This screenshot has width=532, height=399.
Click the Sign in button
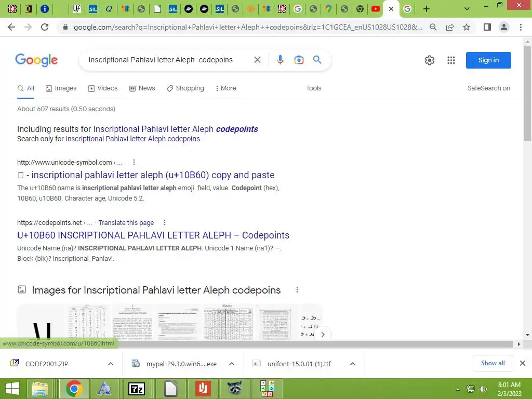488,60
